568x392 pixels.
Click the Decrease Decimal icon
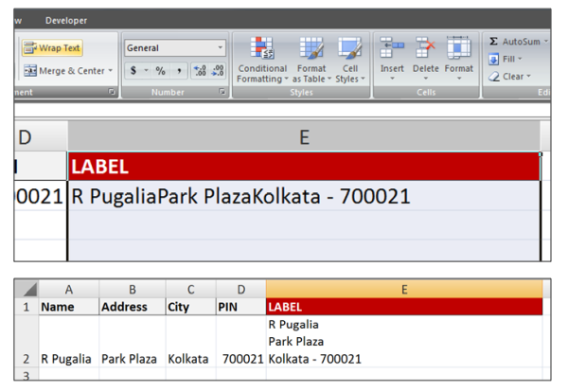coord(218,71)
